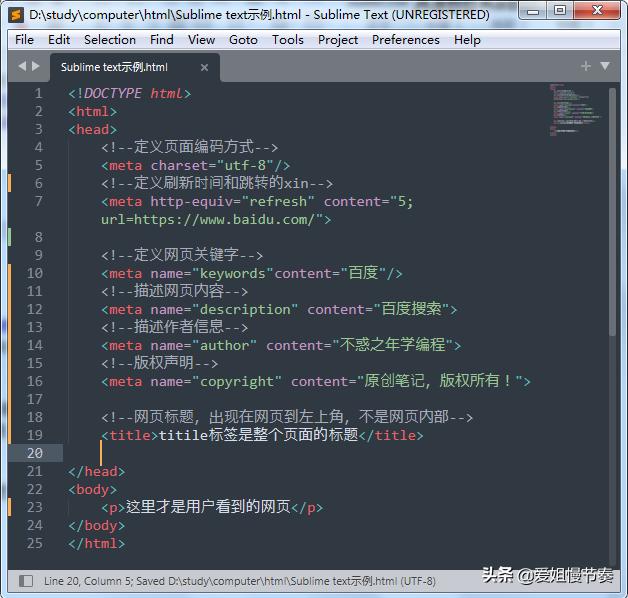Open the Tools menu
Screen dimensions: 628x598
pyautogui.click(x=288, y=40)
